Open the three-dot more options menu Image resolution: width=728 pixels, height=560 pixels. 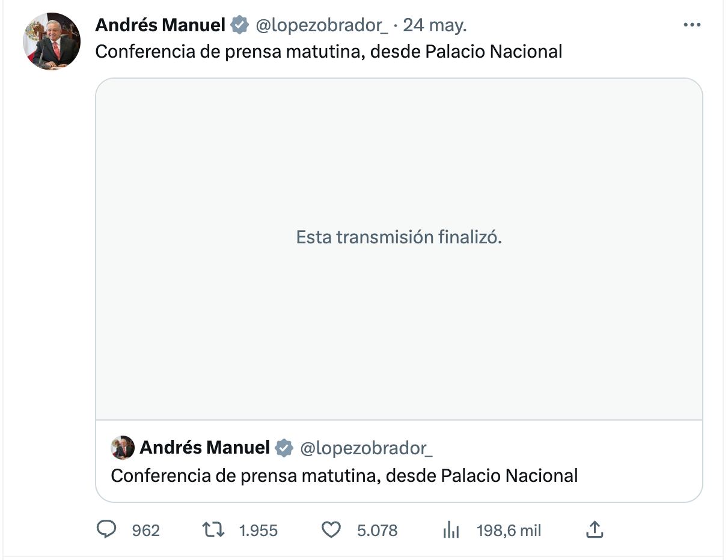(692, 24)
